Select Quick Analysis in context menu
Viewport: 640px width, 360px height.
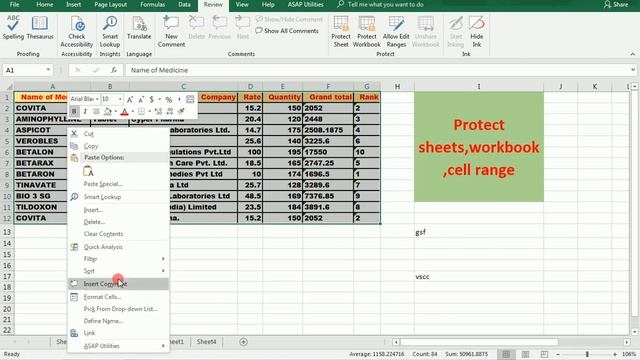[x=118, y=247]
